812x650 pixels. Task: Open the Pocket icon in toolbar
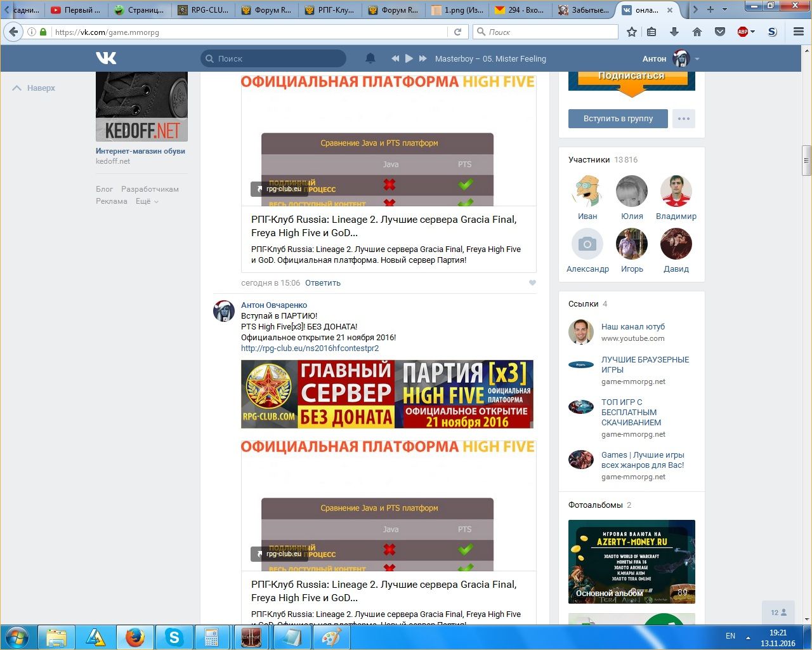point(720,32)
